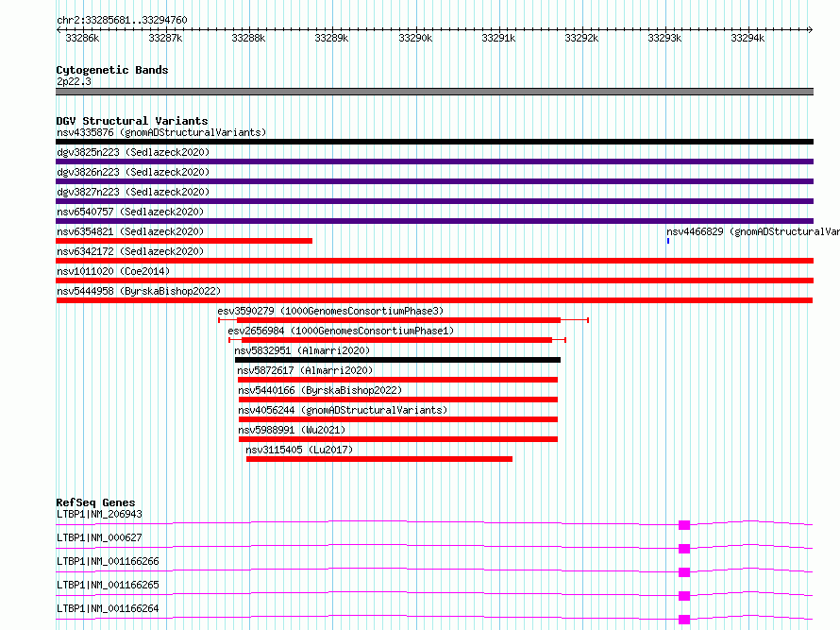This screenshot has width=840, height=630.
Task: Open variant nsv5440166 (ByrskaBishop2022) label
Action: click(320, 390)
